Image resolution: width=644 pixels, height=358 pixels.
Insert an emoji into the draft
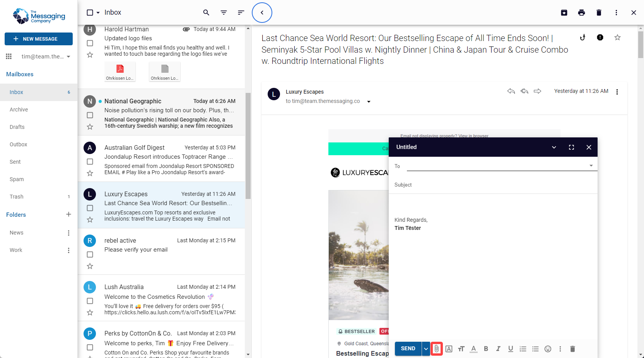pyautogui.click(x=548, y=349)
